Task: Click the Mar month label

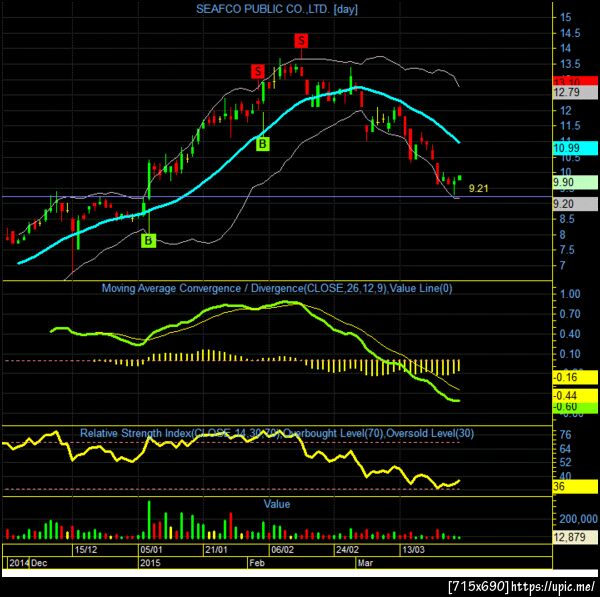Action: point(365,563)
